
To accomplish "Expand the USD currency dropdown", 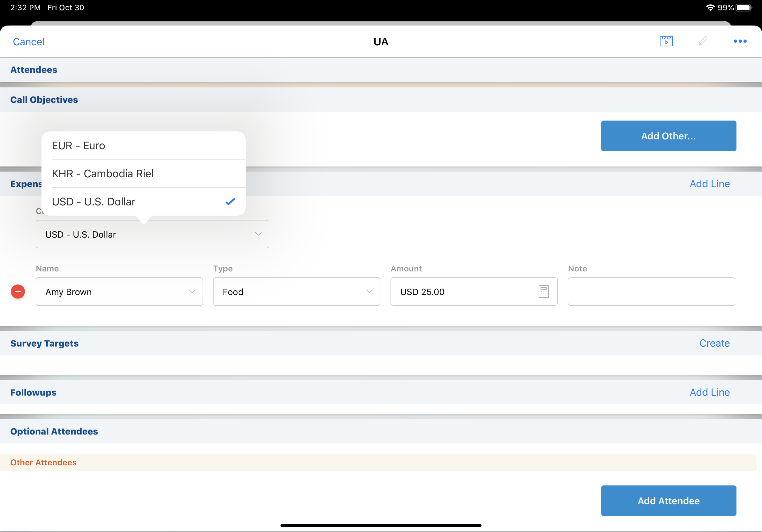I will pos(152,234).
